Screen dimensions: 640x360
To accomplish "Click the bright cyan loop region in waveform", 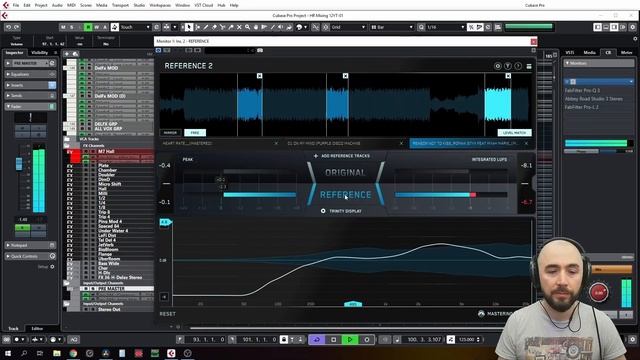I will [498, 104].
